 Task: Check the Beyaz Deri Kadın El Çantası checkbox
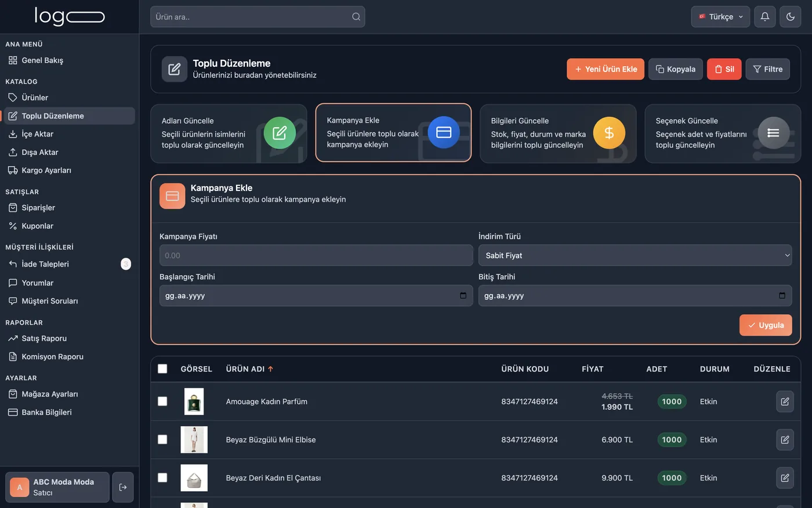coord(162,478)
